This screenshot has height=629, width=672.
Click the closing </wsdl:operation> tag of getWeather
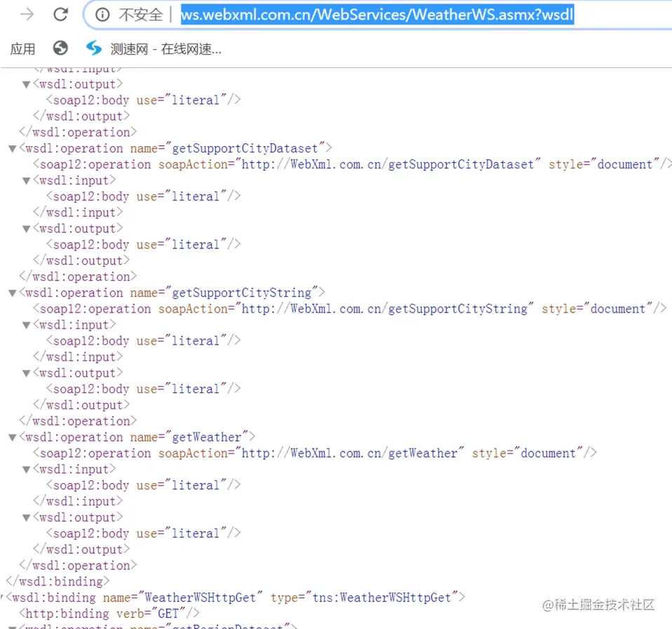78,566
